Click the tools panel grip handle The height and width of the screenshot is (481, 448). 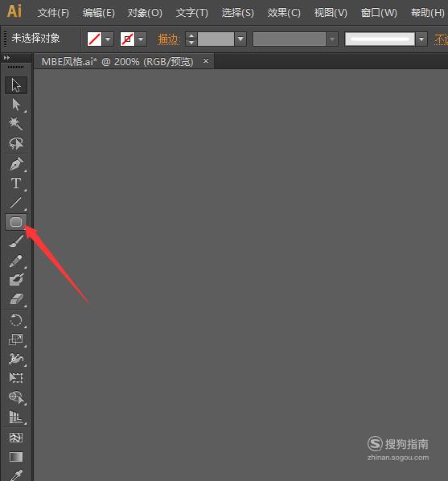click(15, 67)
